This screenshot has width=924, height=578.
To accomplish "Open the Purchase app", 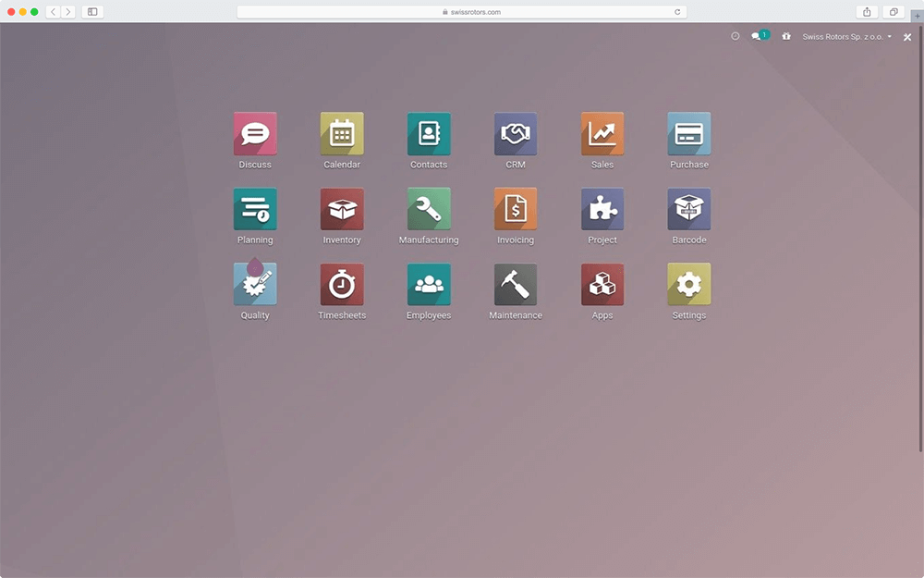I will 689,134.
